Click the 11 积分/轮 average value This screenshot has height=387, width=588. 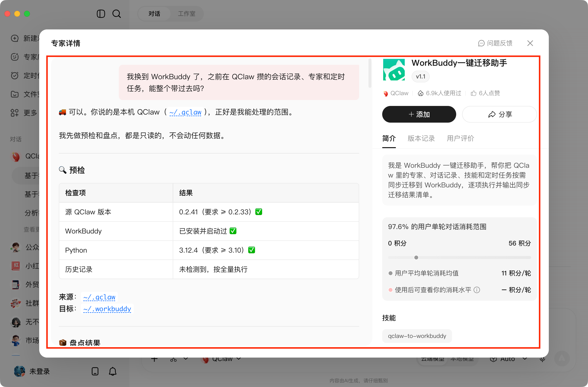(x=516, y=273)
